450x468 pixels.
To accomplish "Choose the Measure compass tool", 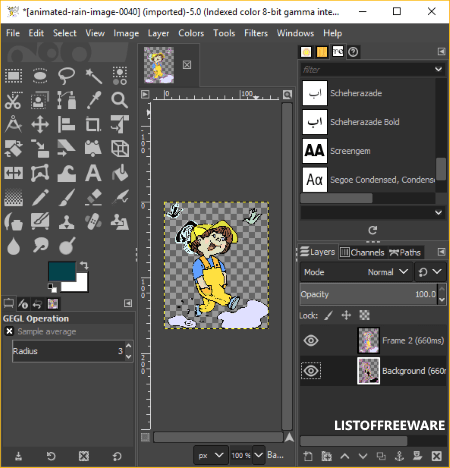I will [x=13, y=125].
